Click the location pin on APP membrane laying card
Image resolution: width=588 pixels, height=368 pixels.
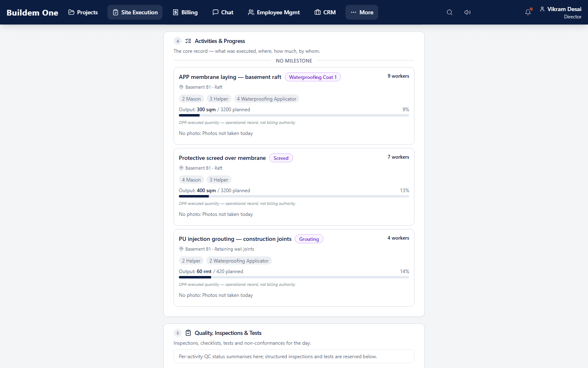coord(181,87)
